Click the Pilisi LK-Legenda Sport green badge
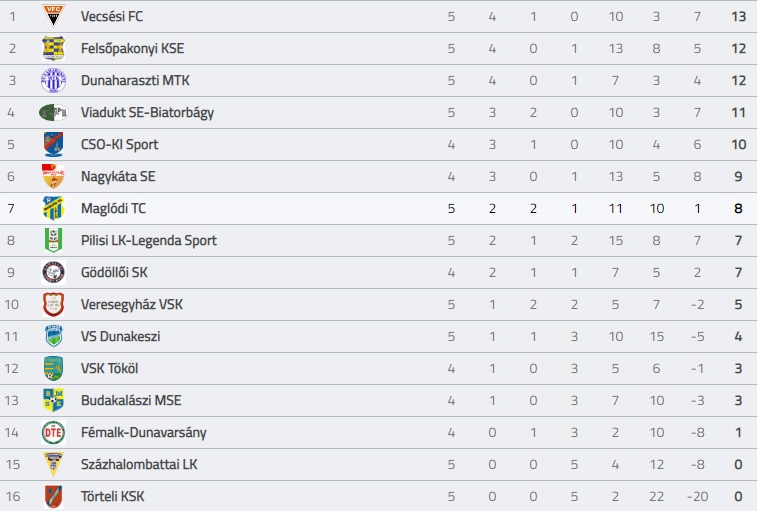 [x=53, y=240]
